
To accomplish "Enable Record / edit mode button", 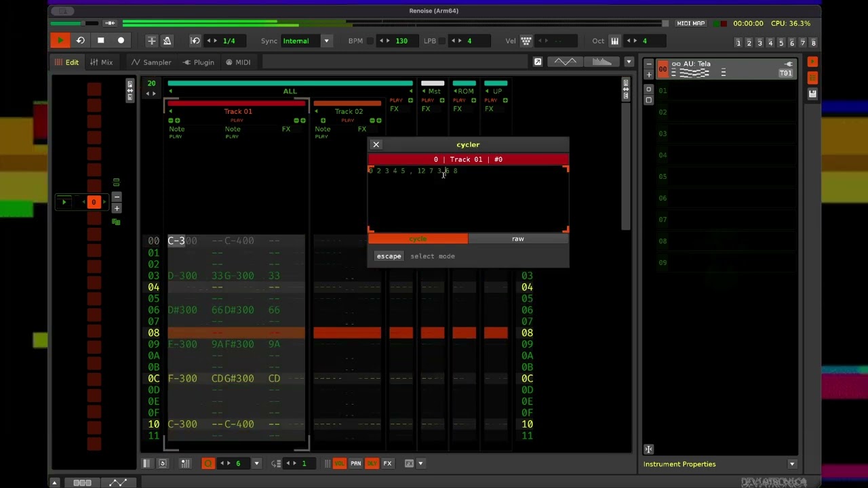I will point(121,41).
